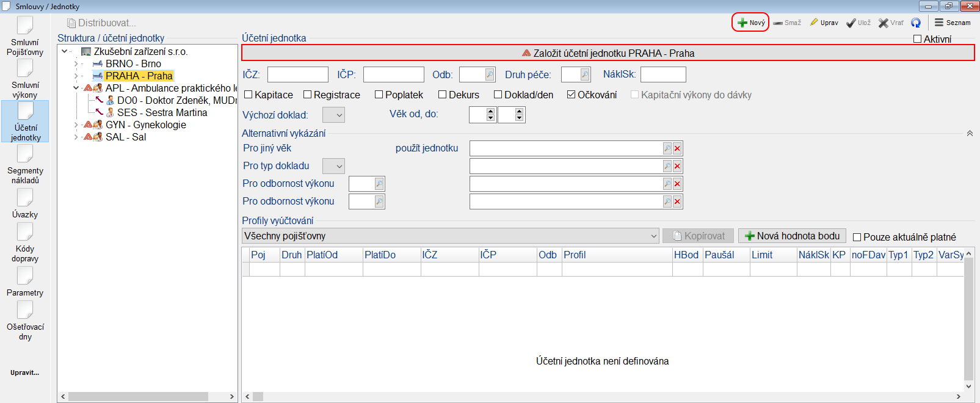Enable the Kapitace checkbox

[249, 95]
